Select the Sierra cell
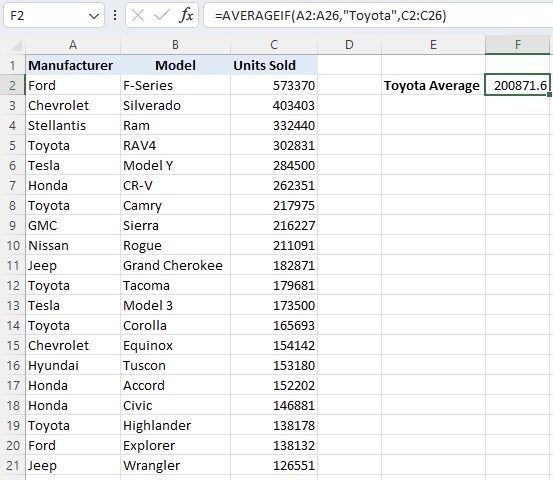 tap(175, 225)
